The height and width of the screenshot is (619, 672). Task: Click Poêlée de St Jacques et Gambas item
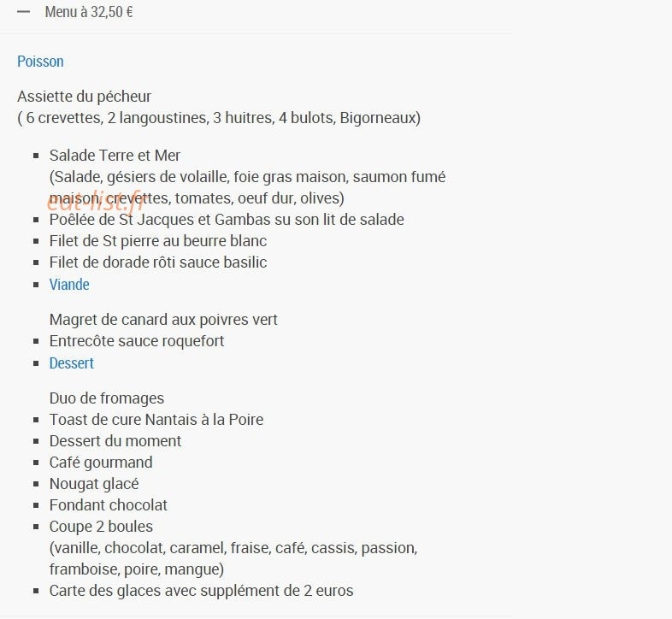tap(227, 220)
